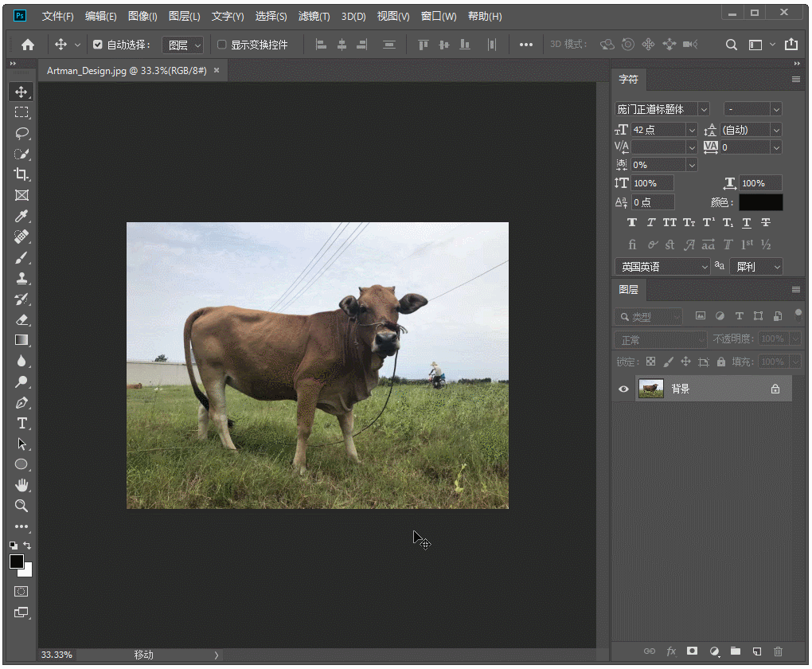Select the Dodge tool
Viewport: 812px width, 669px height.
tap(21, 382)
